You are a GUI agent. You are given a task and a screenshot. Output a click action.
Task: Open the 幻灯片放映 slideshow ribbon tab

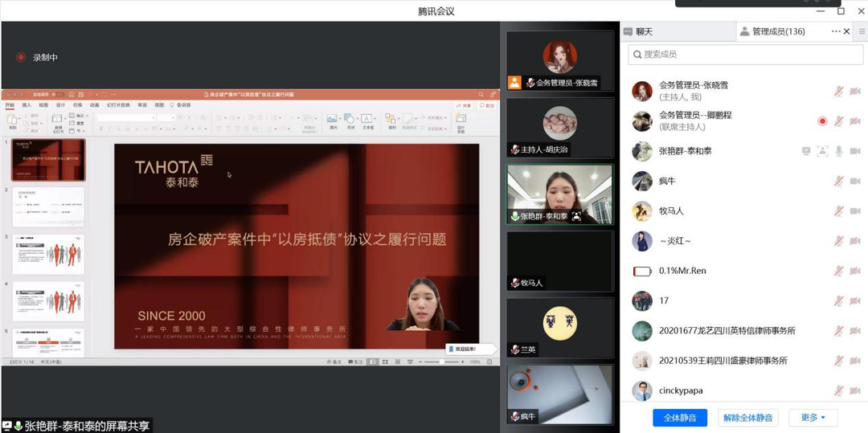coord(118,105)
